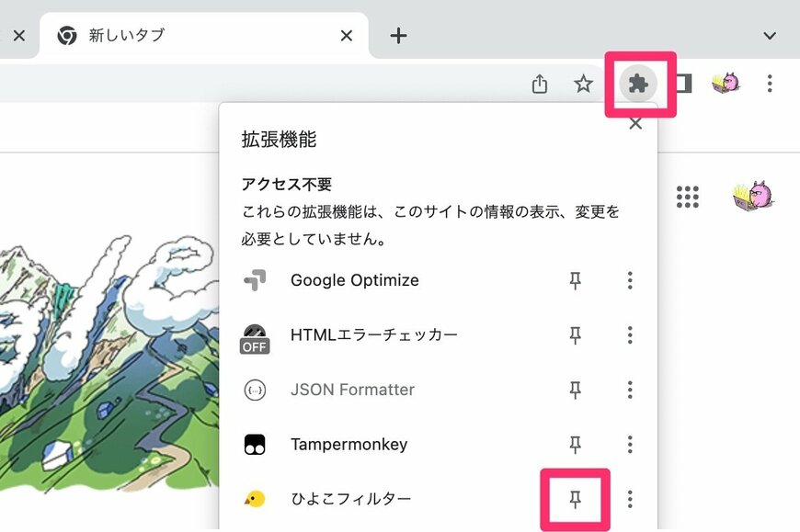Pin Google Optimize to the toolbar
The height and width of the screenshot is (532, 800).
pos(575,280)
